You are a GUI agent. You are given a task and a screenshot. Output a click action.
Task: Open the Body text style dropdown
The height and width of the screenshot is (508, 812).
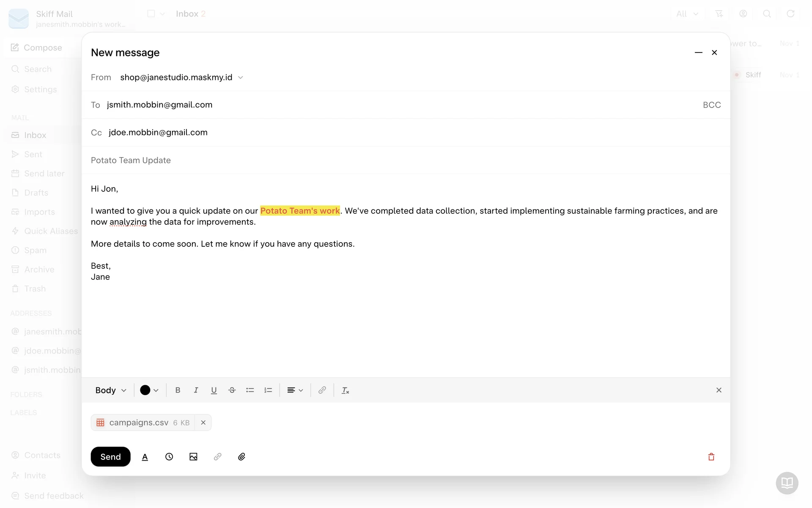click(x=110, y=390)
